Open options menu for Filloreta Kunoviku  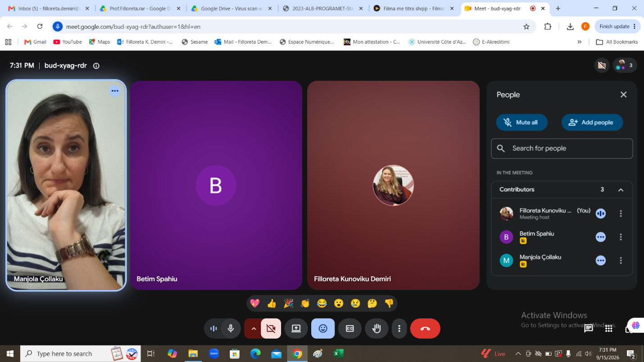click(621, 213)
